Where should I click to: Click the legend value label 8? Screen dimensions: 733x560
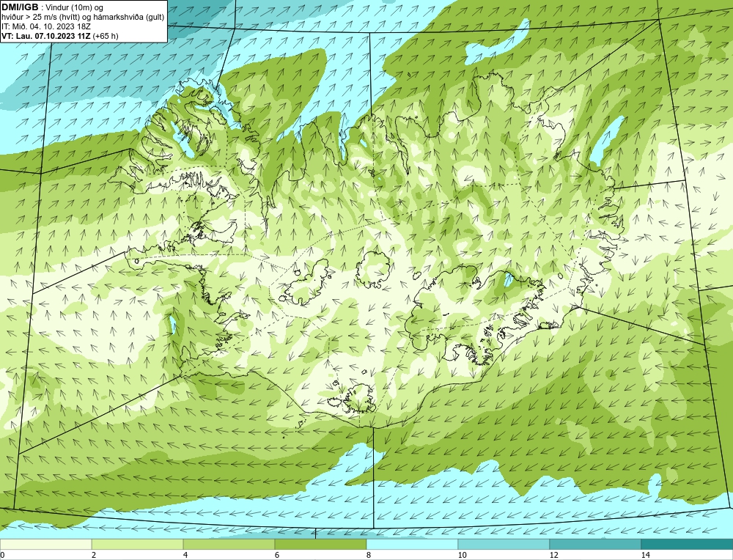(x=369, y=555)
